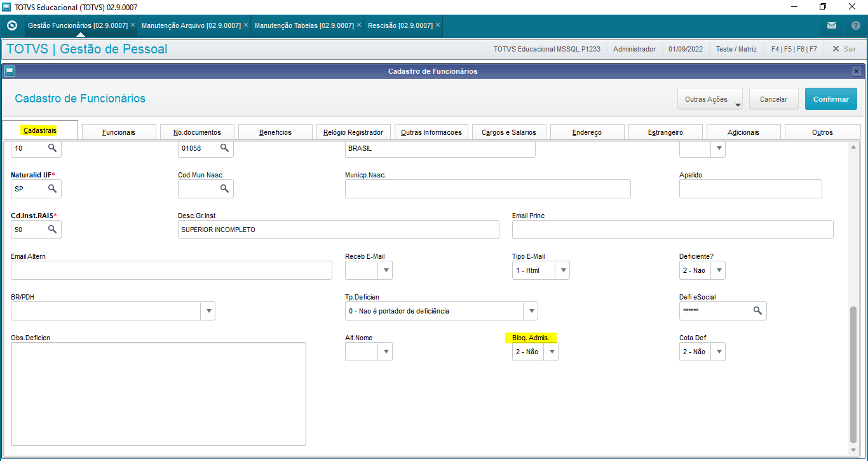This screenshot has height=461, width=868.
Task: Open the Tp.Deficien dropdown
Action: [x=531, y=311]
